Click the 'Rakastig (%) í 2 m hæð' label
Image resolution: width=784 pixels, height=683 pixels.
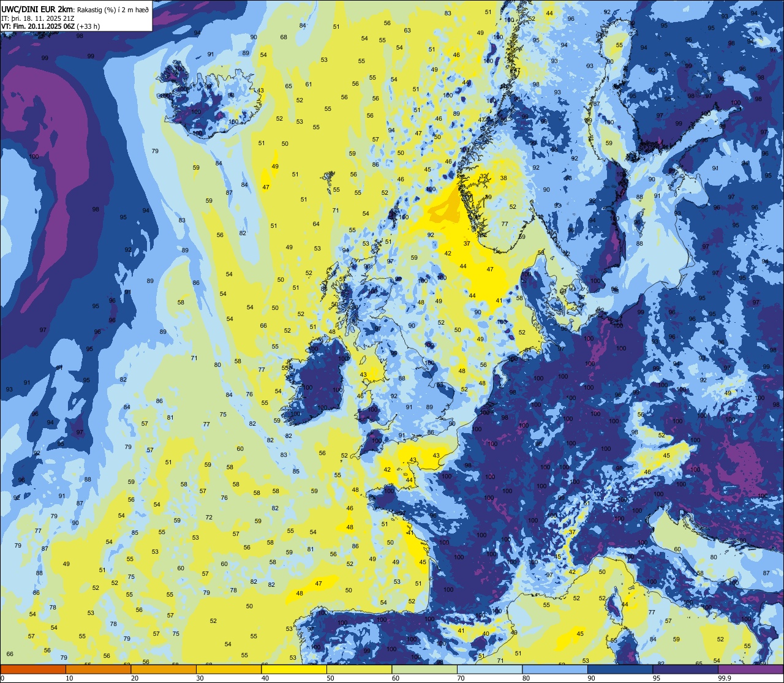tap(113, 9)
